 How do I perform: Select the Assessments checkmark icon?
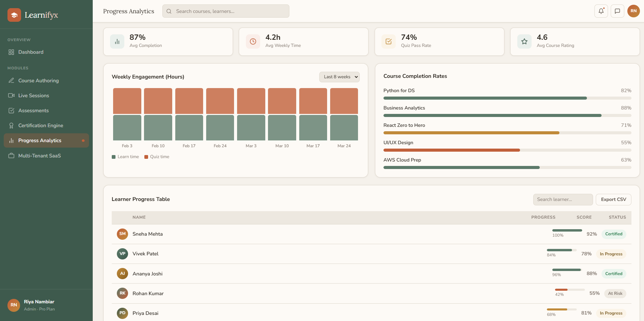tap(11, 110)
